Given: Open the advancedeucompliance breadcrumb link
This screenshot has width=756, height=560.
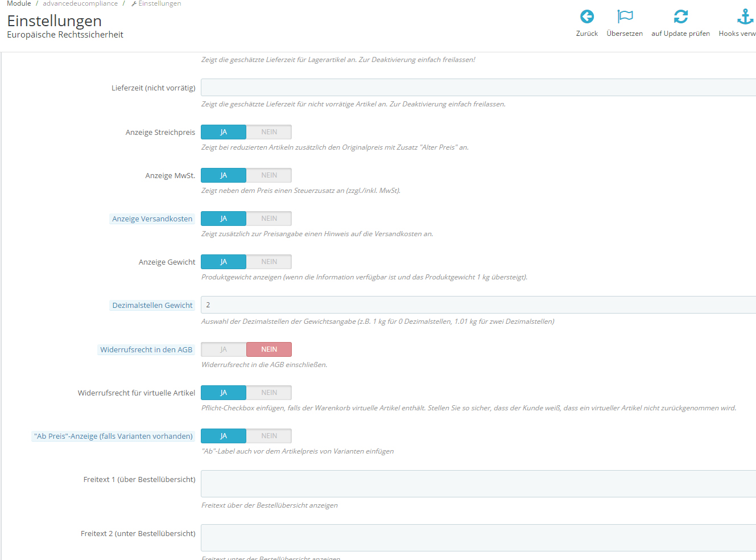Looking at the screenshot, I should 80,3.
